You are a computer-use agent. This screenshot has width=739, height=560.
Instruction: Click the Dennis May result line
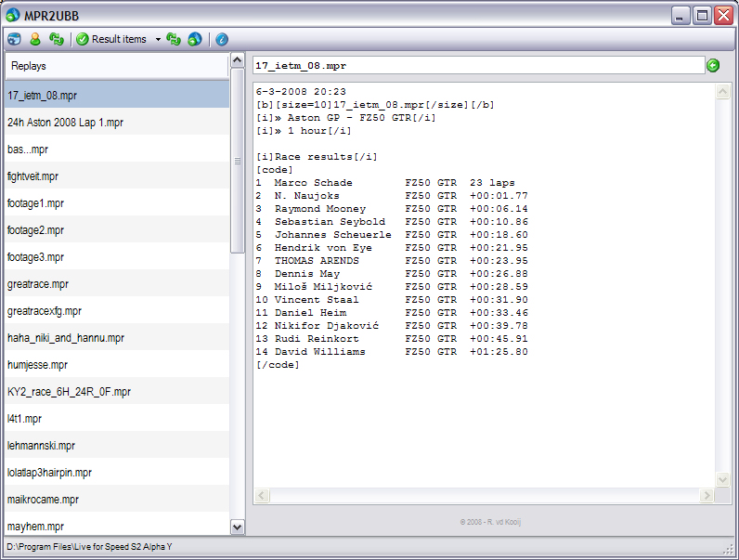(x=392, y=273)
